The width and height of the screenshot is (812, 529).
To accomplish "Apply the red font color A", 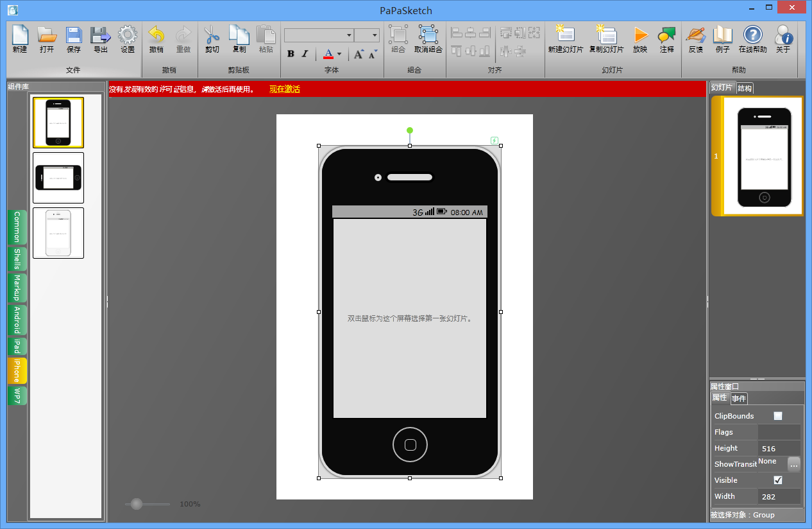I will [328, 54].
